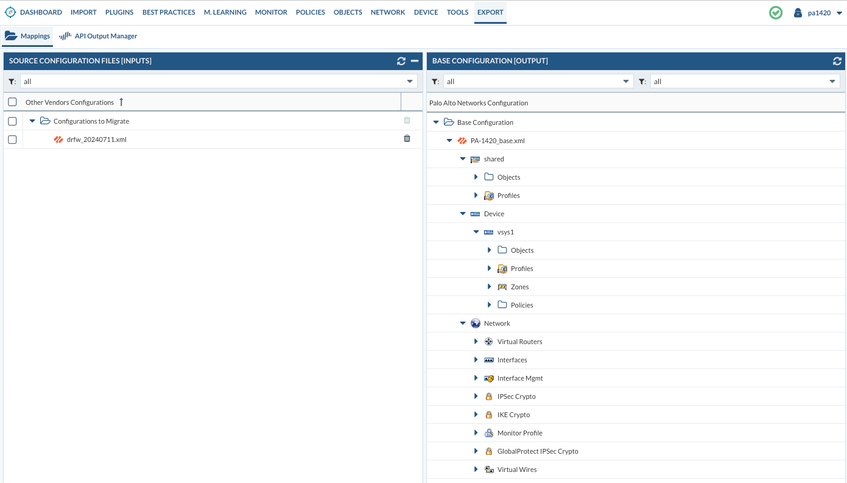Refresh the Source Configuration Files panel
Screen dimensions: 847x483
point(401,61)
